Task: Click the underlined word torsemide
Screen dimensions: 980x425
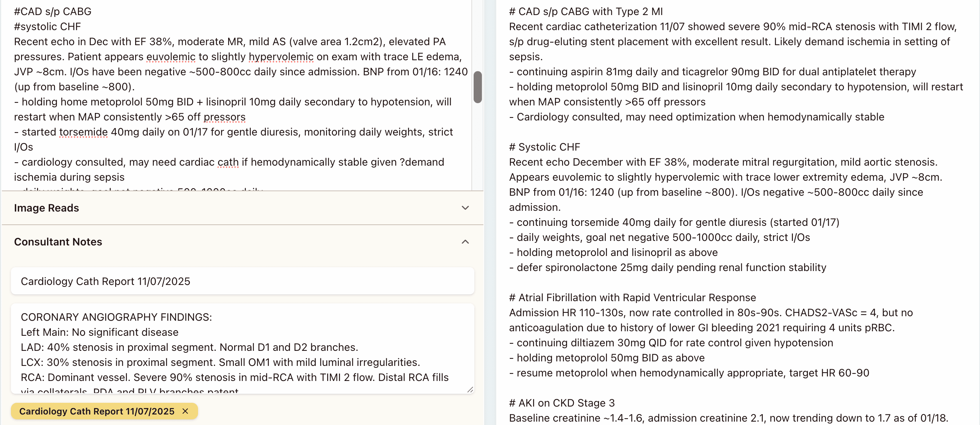Action: 82,132
